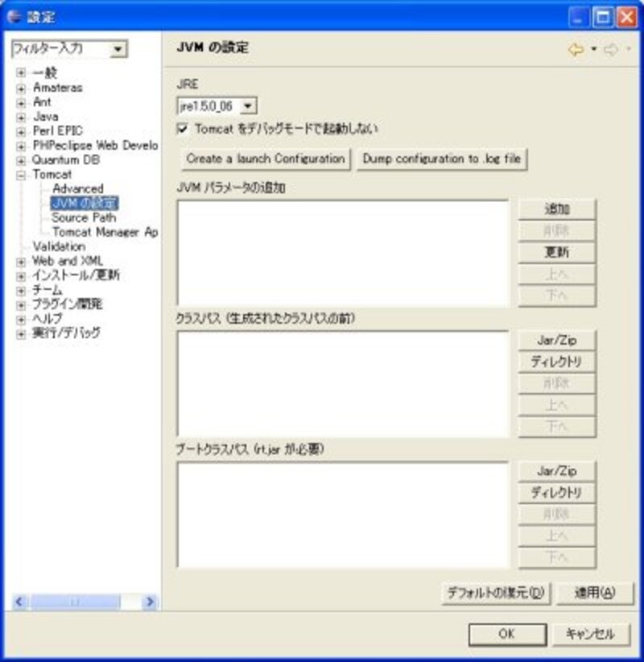Click tree horizontal scrollbar right arrow
644x662 pixels.
point(150,602)
